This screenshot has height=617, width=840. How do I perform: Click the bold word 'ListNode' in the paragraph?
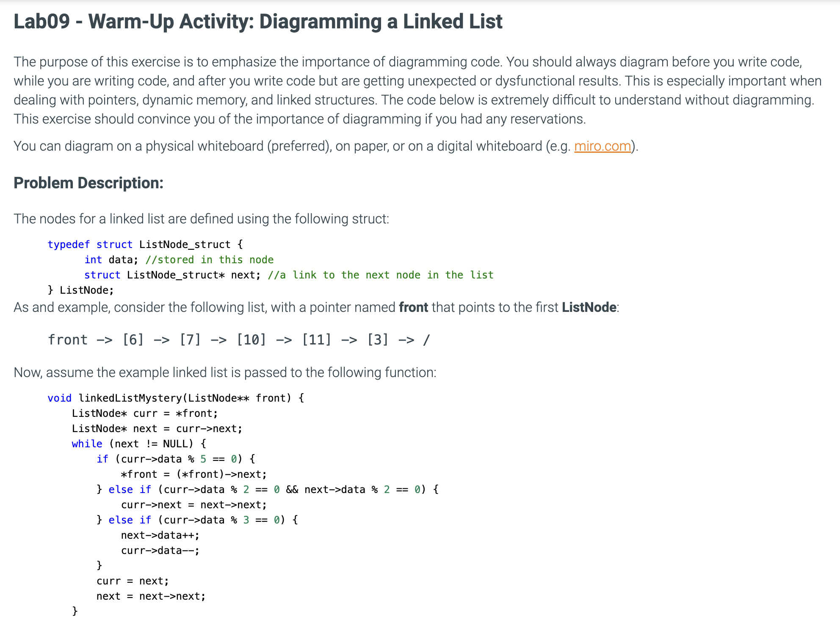pyautogui.click(x=589, y=307)
